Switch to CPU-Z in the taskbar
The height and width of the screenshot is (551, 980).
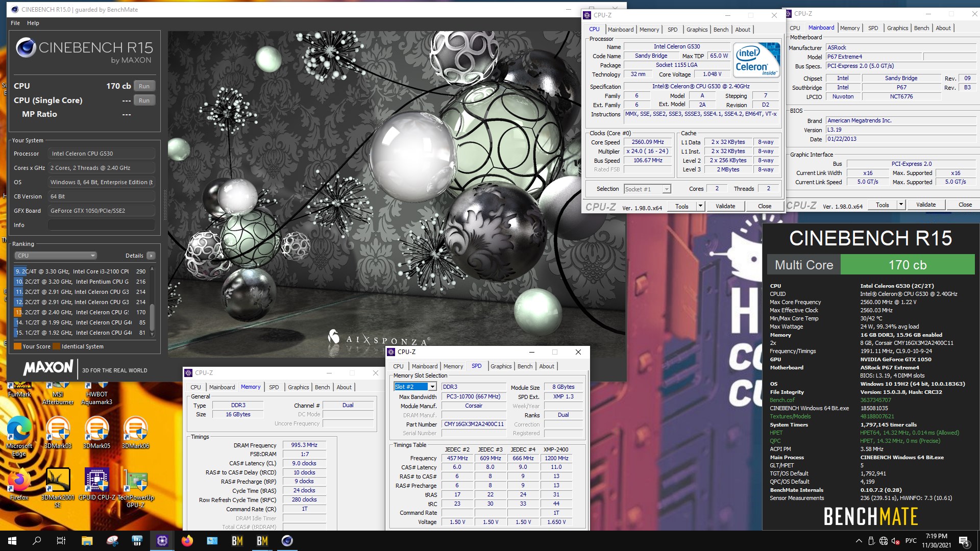pyautogui.click(x=162, y=541)
